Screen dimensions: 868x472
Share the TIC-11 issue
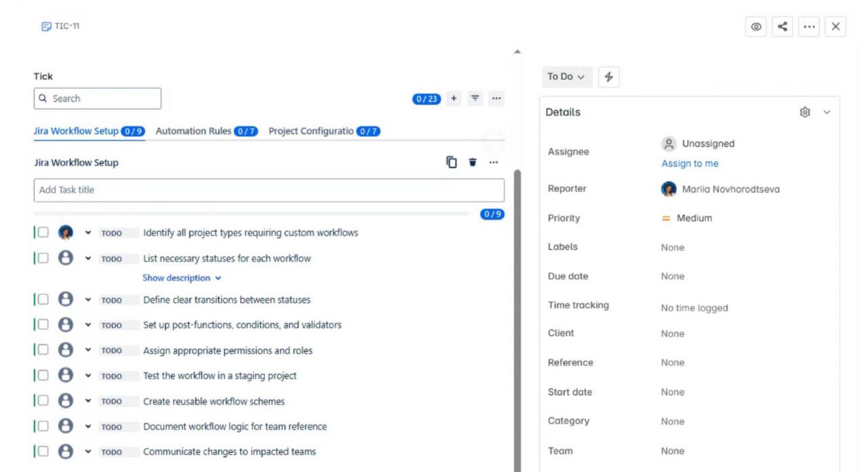[x=783, y=26]
